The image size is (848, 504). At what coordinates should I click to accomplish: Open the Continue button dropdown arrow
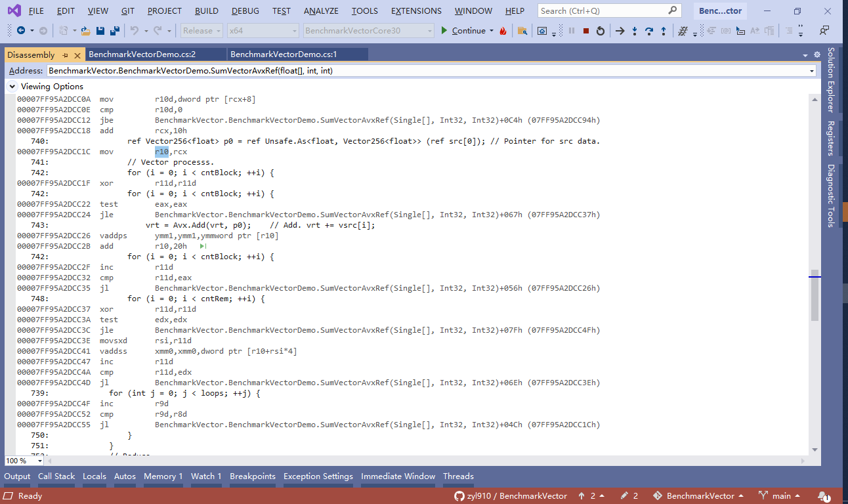(492, 31)
